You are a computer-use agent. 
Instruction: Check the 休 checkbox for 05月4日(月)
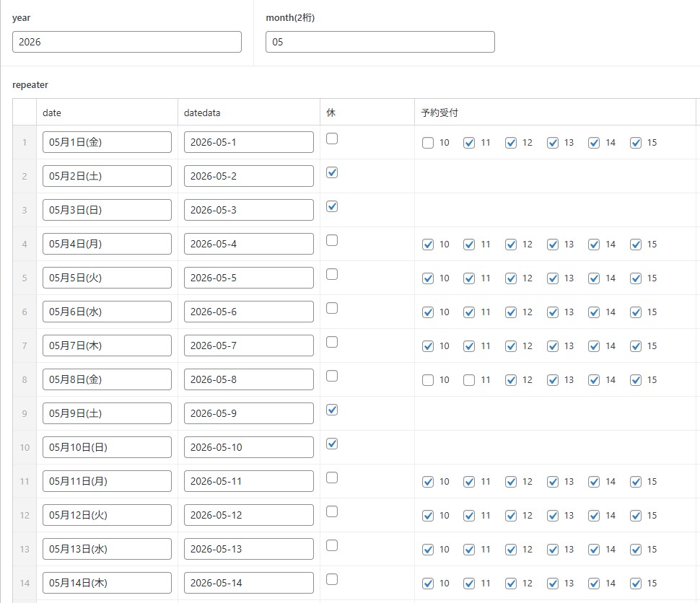coord(332,241)
